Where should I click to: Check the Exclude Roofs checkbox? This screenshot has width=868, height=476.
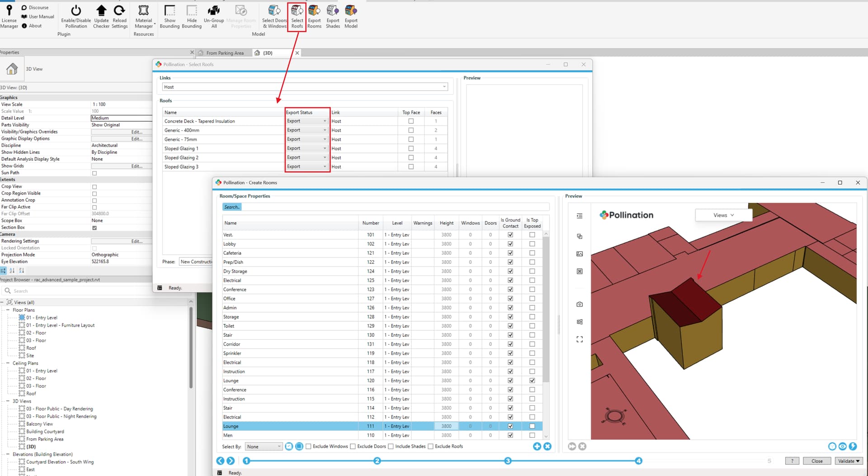pyautogui.click(x=430, y=447)
